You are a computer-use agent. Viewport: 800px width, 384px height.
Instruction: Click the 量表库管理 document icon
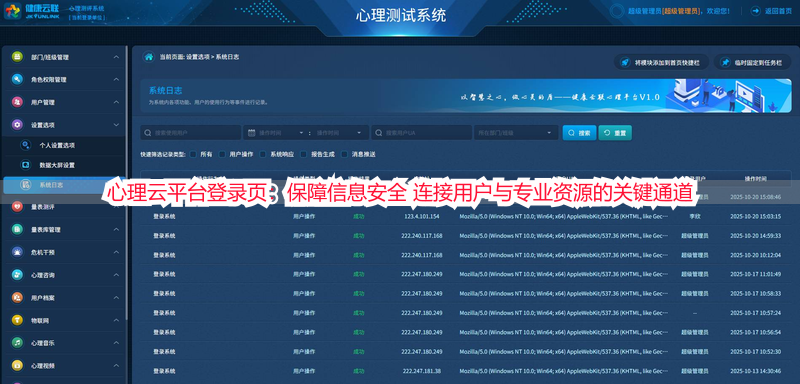click(x=17, y=229)
